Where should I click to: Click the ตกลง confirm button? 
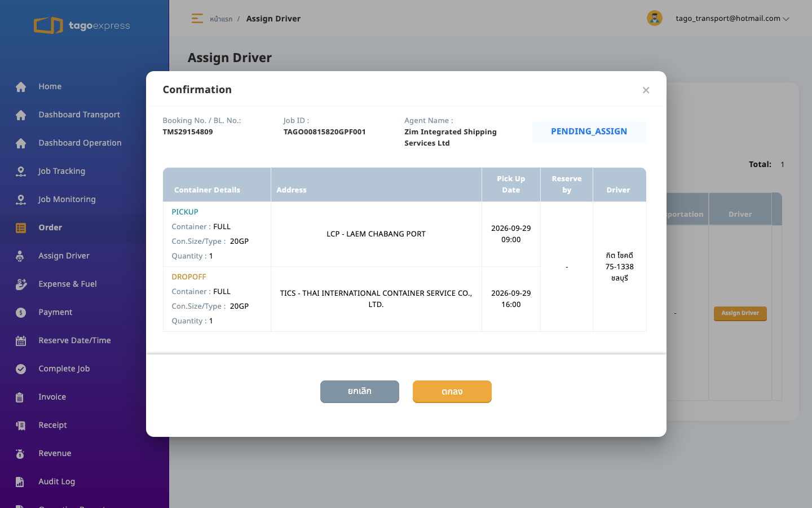tap(452, 391)
